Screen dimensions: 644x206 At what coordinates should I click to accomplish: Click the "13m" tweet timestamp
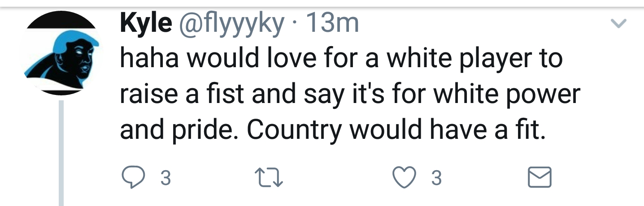pyautogui.click(x=331, y=24)
